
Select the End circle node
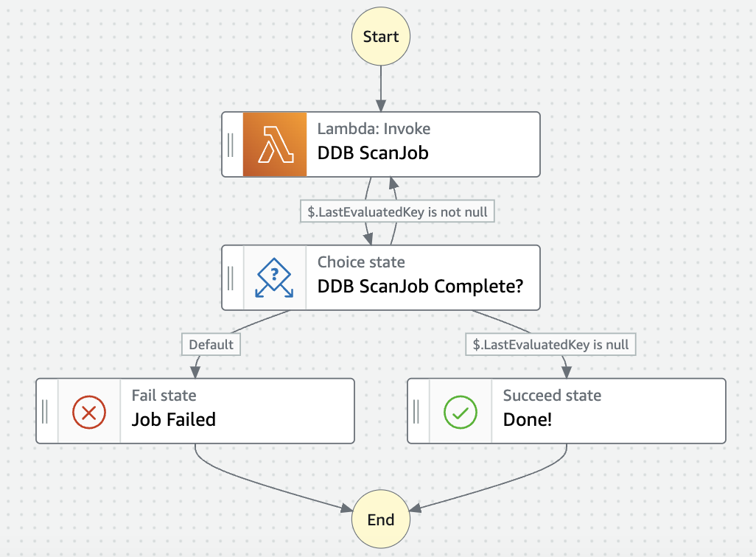381,519
